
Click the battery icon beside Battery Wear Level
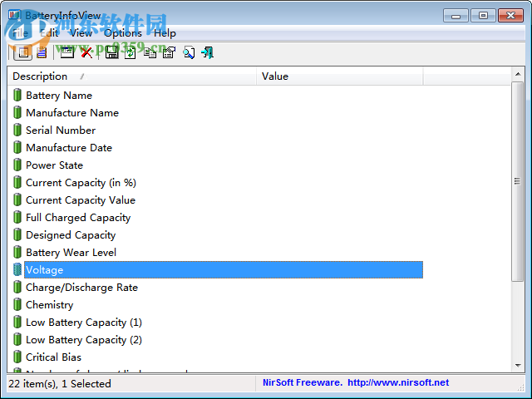17,252
